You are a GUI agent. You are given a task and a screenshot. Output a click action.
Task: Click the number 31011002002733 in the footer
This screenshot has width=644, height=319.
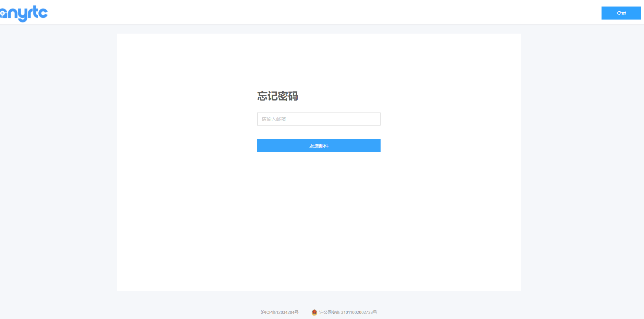tap(357, 312)
